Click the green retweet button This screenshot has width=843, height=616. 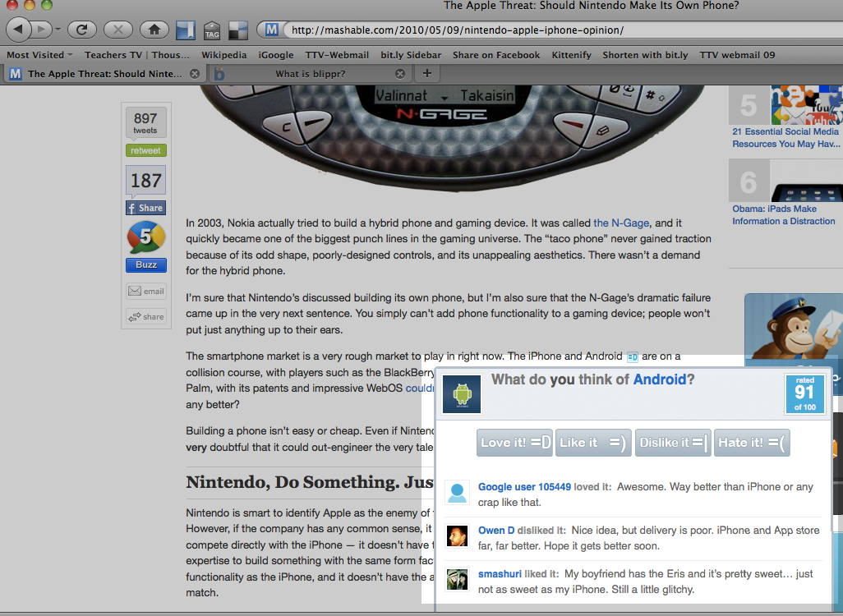pyautogui.click(x=145, y=150)
